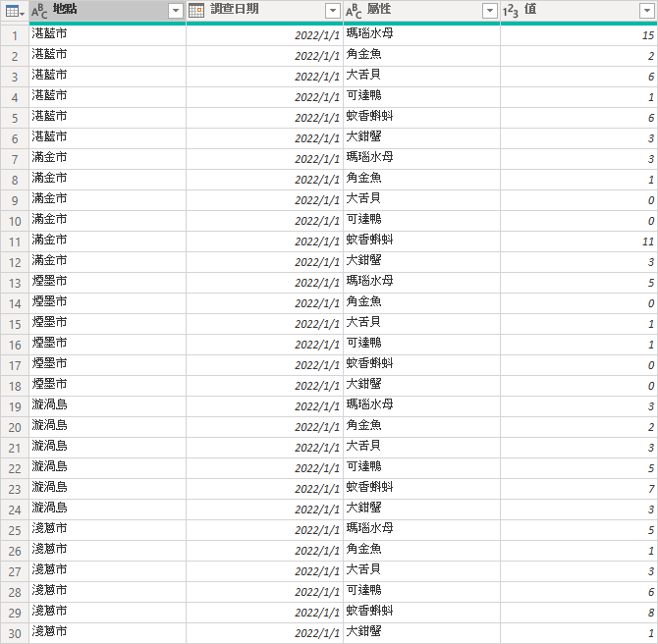Click 煙墨市 cell in row 13
This screenshot has height=644, width=658.
[x=107, y=283]
